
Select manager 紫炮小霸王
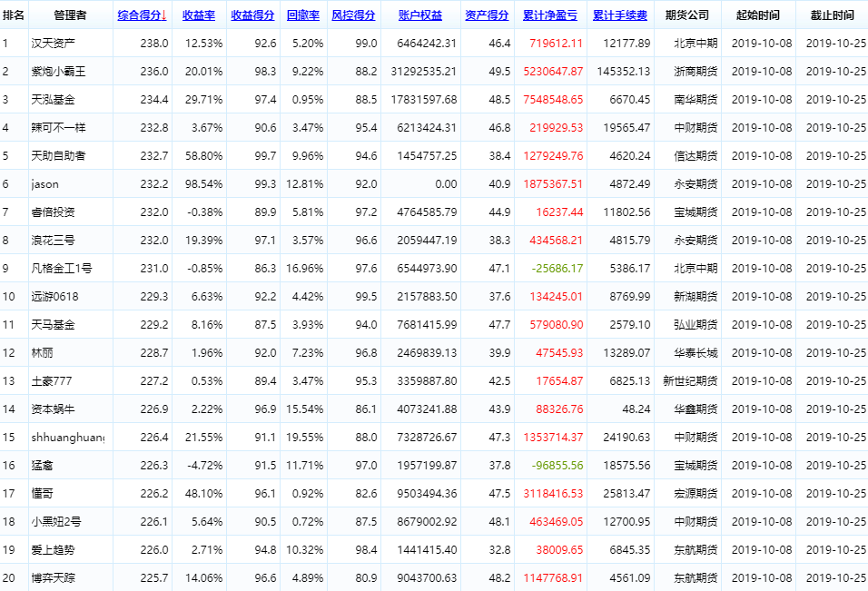tap(59, 72)
